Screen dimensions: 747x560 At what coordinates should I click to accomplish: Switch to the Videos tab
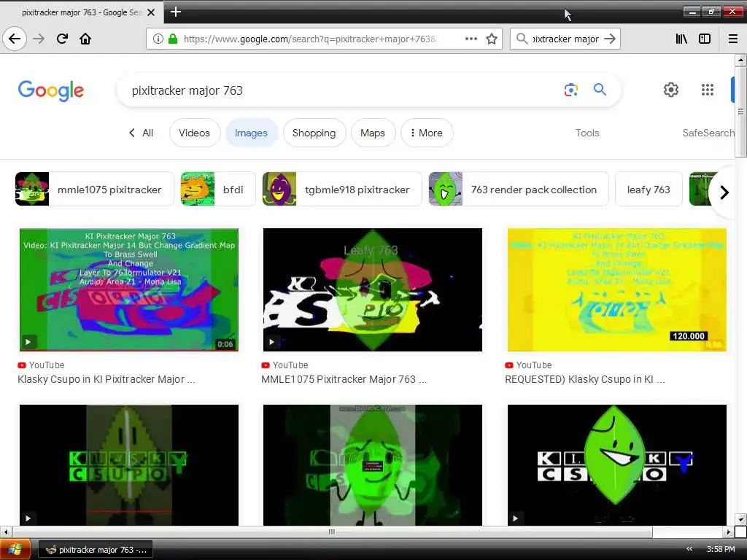pos(194,133)
